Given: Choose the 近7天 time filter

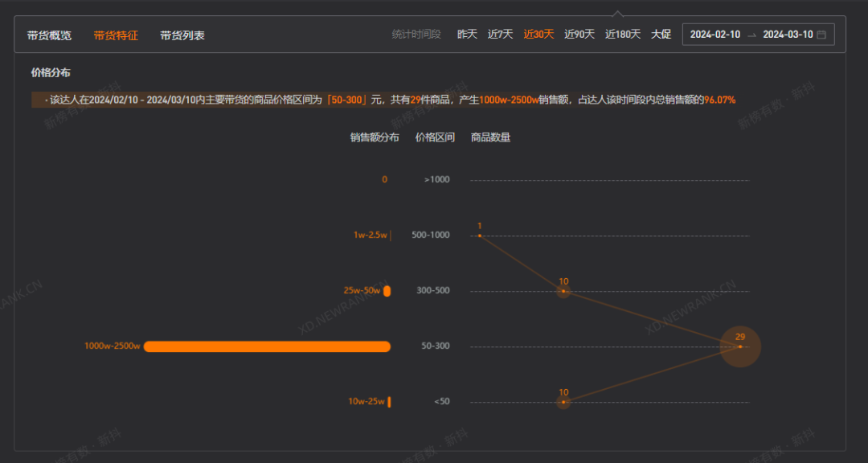Looking at the screenshot, I should click(500, 35).
